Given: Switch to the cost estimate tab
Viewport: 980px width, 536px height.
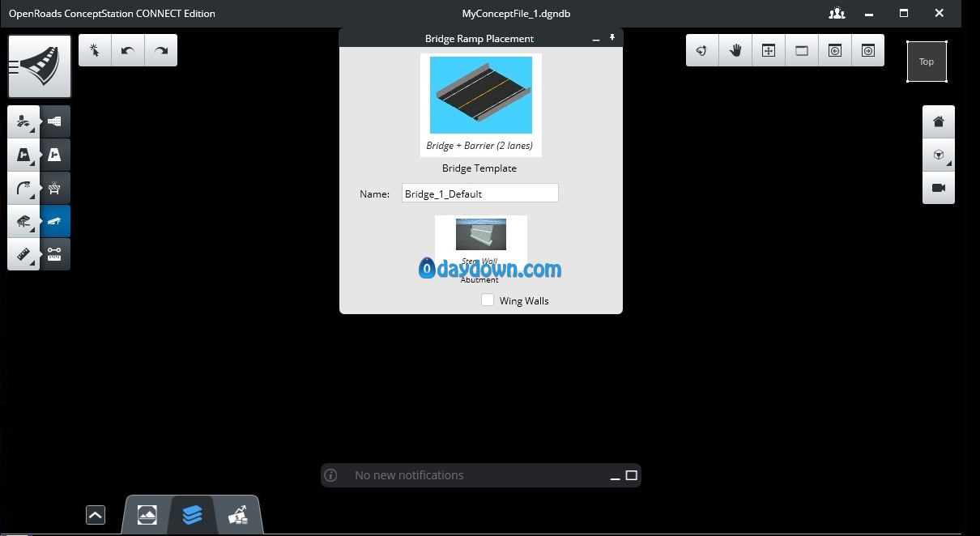Looking at the screenshot, I should coord(238,515).
